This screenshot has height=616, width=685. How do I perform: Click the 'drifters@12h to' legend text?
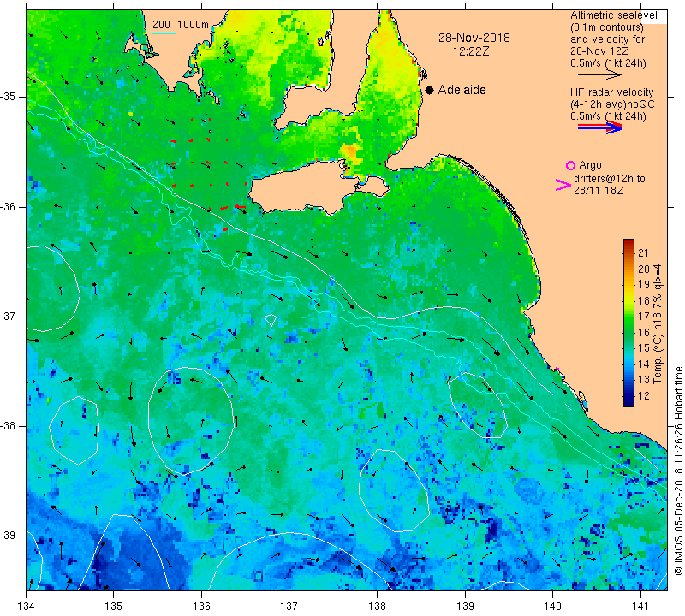tap(610, 179)
